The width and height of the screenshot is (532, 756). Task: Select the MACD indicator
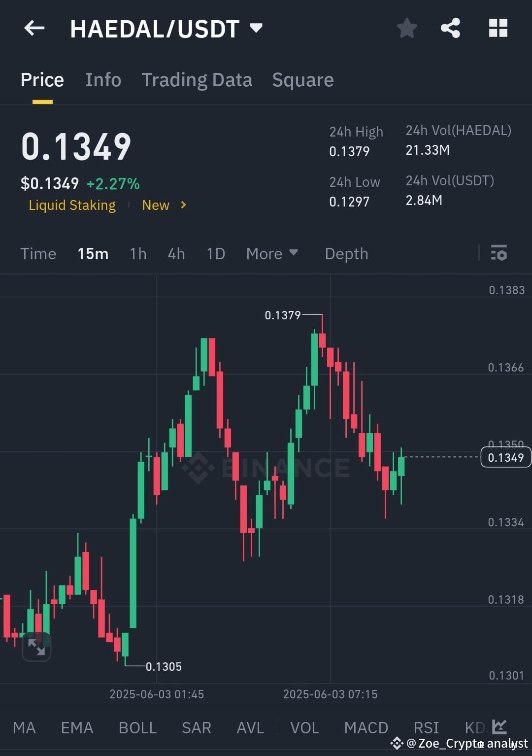366,727
